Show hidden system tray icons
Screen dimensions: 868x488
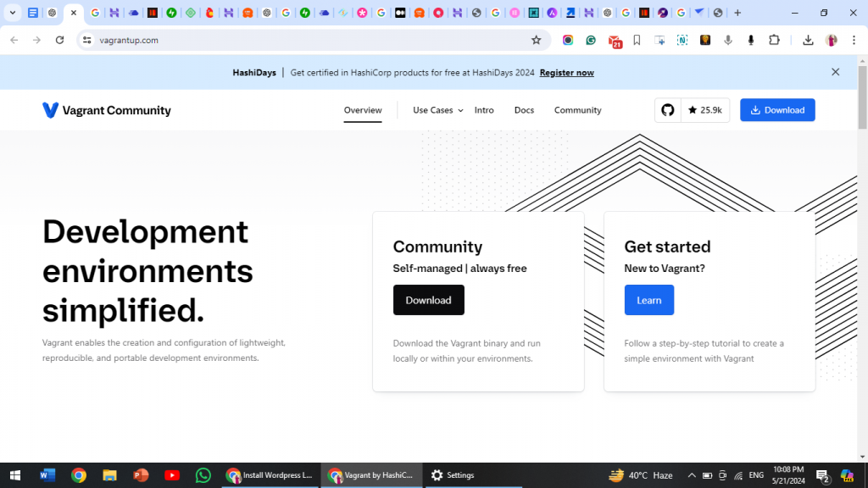tap(692, 475)
